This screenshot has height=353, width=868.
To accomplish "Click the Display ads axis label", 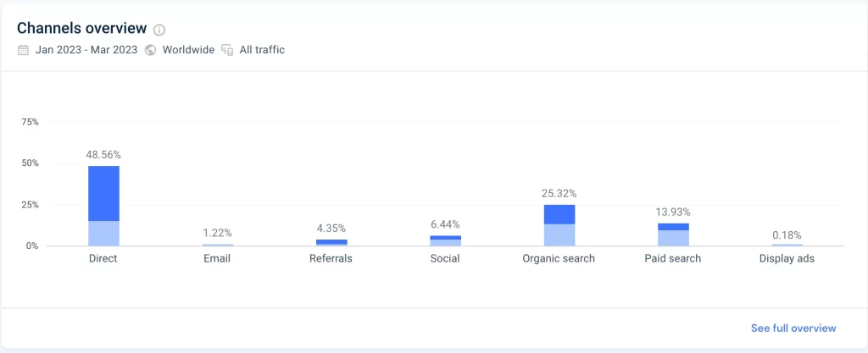I will (787, 258).
